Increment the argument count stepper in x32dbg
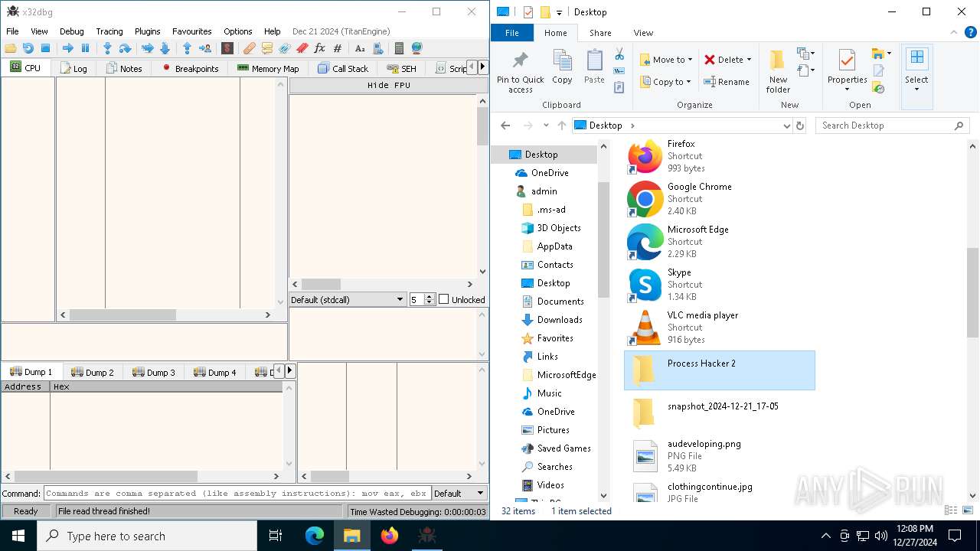Viewport: 980px width, 551px height. tap(430, 296)
